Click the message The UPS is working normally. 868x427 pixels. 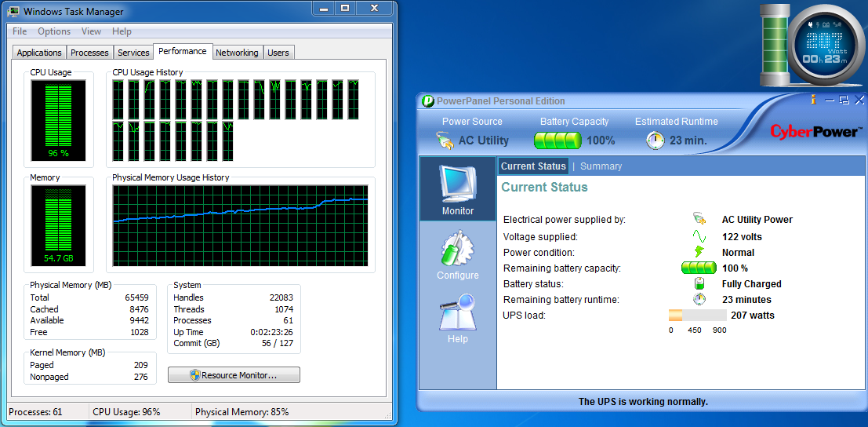pyautogui.click(x=643, y=402)
